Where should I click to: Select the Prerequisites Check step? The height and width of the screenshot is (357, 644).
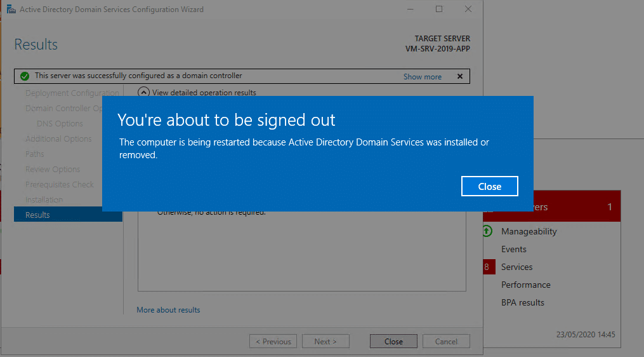pos(60,184)
